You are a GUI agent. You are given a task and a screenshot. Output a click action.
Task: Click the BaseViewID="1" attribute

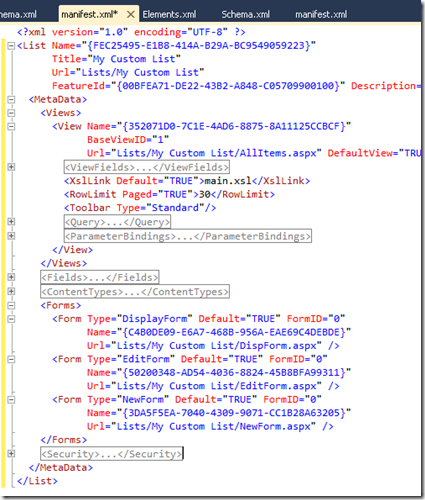[x=128, y=140]
